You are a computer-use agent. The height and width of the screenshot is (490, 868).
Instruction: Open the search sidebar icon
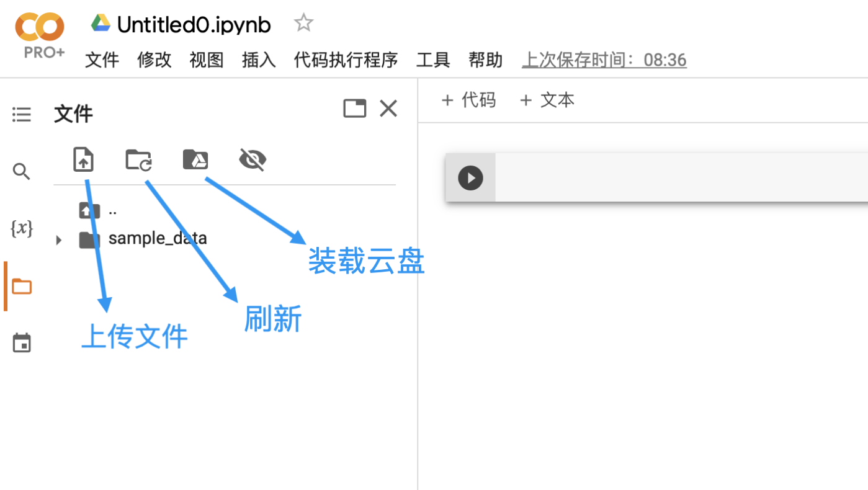point(21,171)
